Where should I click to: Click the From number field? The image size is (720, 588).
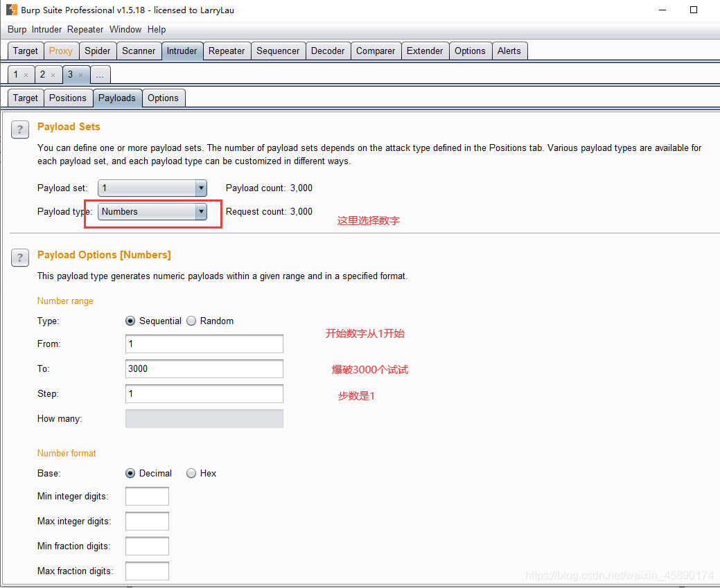pyautogui.click(x=204, y=344)
